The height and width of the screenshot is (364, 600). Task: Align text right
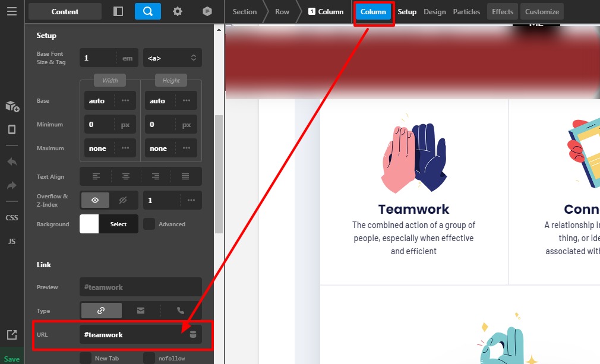pos(156,176)
